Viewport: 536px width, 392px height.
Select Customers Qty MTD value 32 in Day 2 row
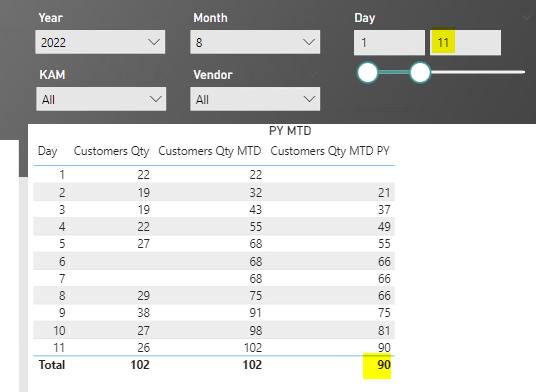point(255,192)
